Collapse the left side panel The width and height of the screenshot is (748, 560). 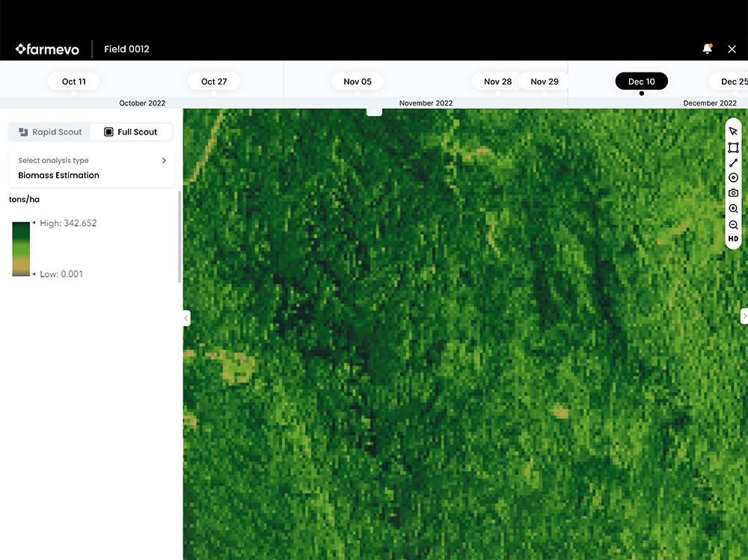click(x=186, y=319)
